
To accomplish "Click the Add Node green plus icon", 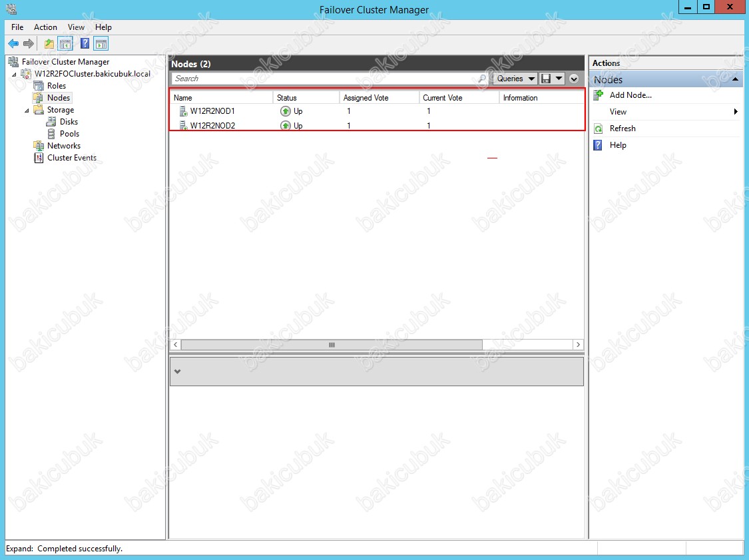I will click(598, 95).
